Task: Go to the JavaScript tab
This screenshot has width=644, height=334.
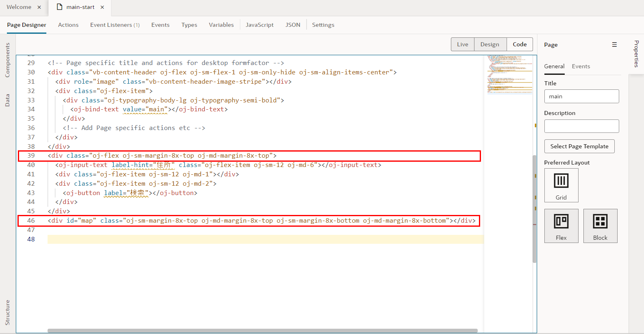Action: [259, 25]
